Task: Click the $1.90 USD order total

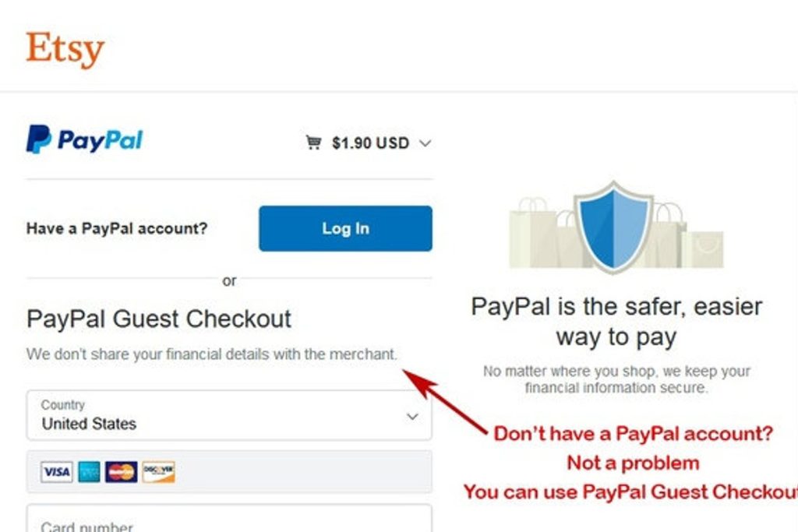Action: point(370,143)
